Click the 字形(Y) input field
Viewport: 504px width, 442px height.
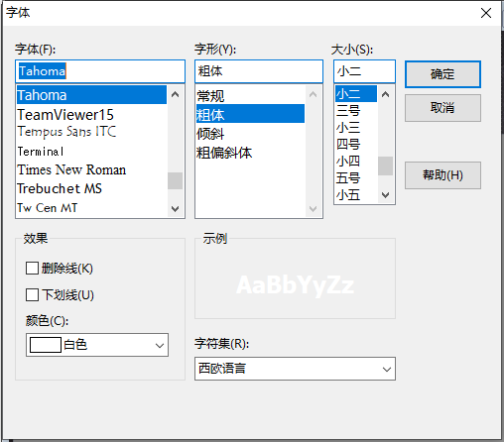click(259, 71)
